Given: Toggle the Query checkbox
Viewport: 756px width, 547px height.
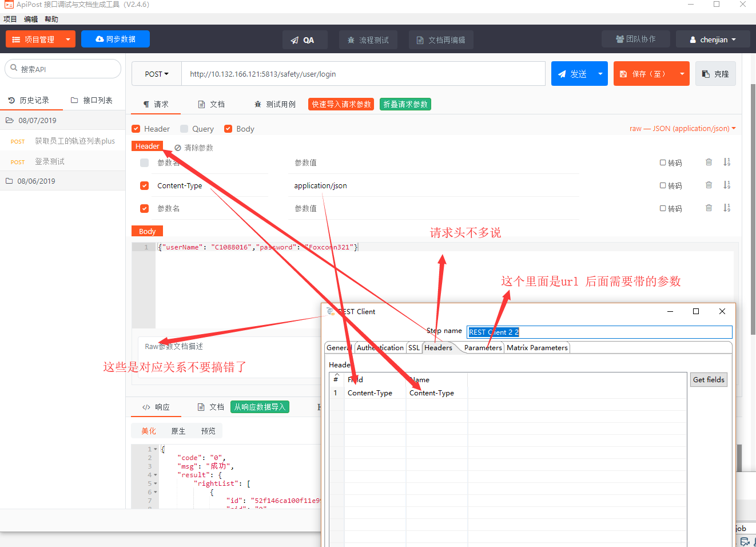Looking at the screenshot, I should tap(184, 129).
